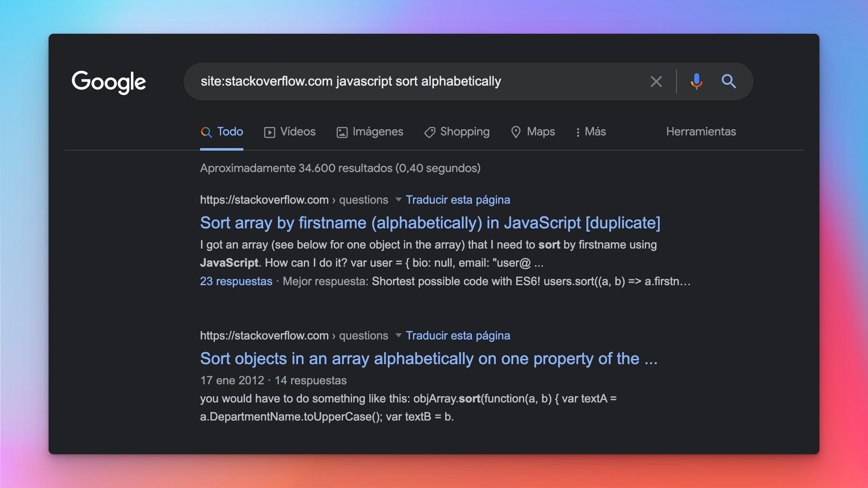
Task: Submit search with magnifying glass icon
Action: point(729,81)
